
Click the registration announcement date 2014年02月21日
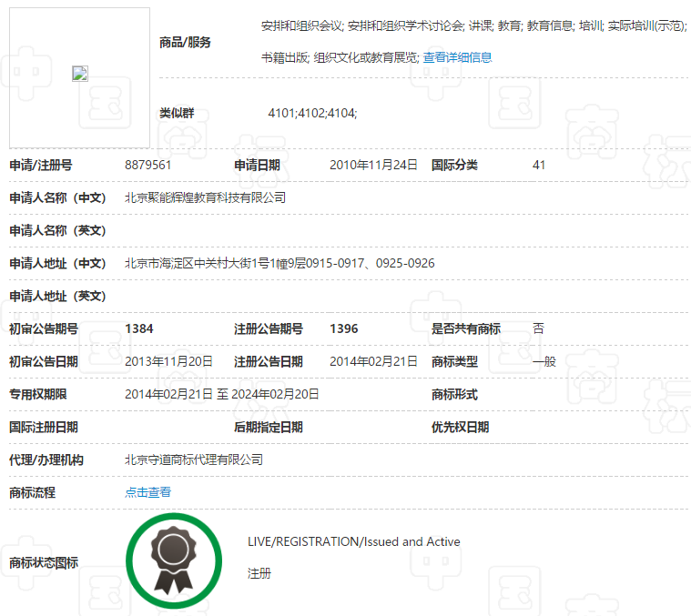pos(373,361)
